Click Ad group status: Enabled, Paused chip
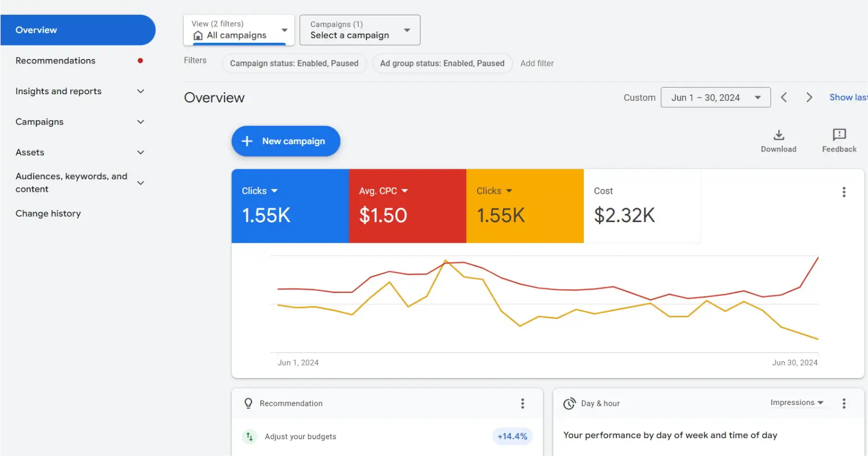868x456 pixels. coord(442,63)
